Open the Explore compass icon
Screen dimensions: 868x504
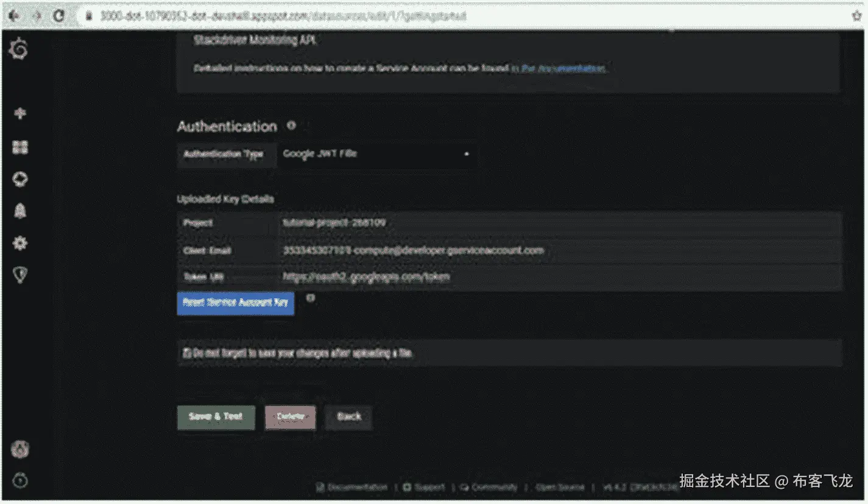coord(20,179)
